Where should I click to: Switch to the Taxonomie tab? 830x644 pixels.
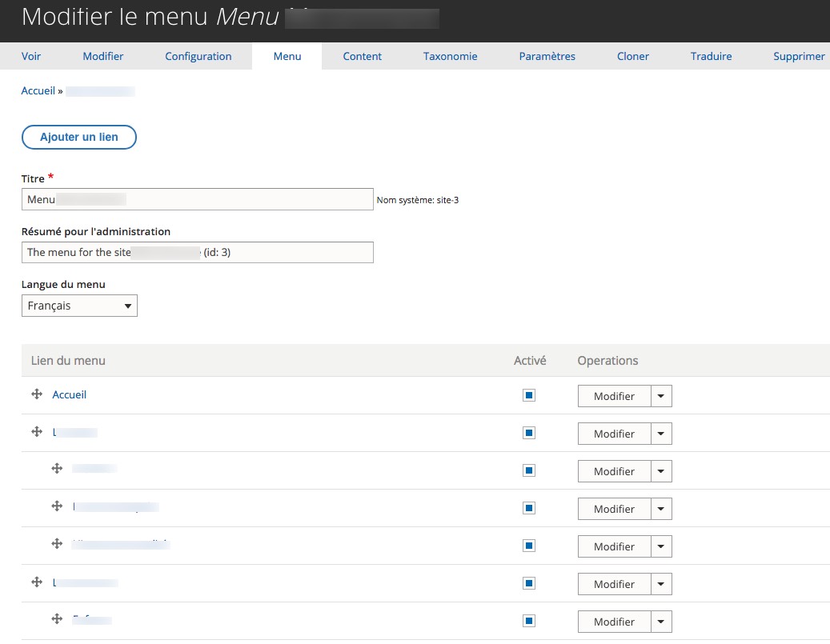tap(451, 56)
